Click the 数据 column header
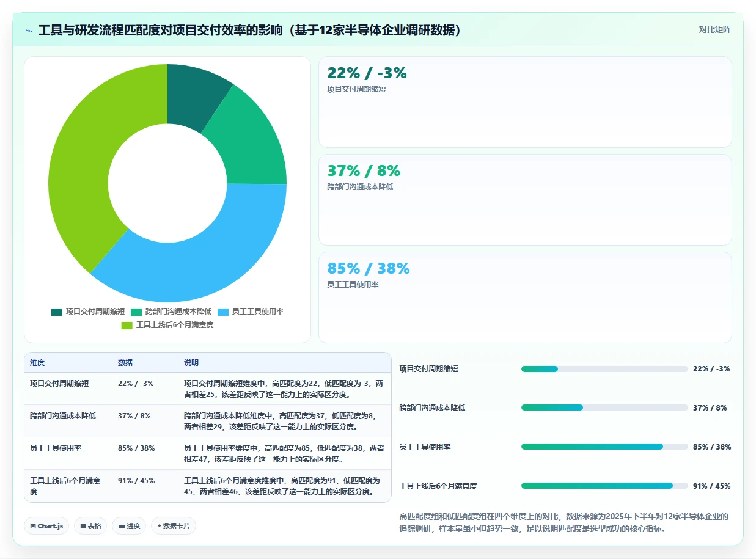This screenshot has width=756, height=559. [125, 363]
